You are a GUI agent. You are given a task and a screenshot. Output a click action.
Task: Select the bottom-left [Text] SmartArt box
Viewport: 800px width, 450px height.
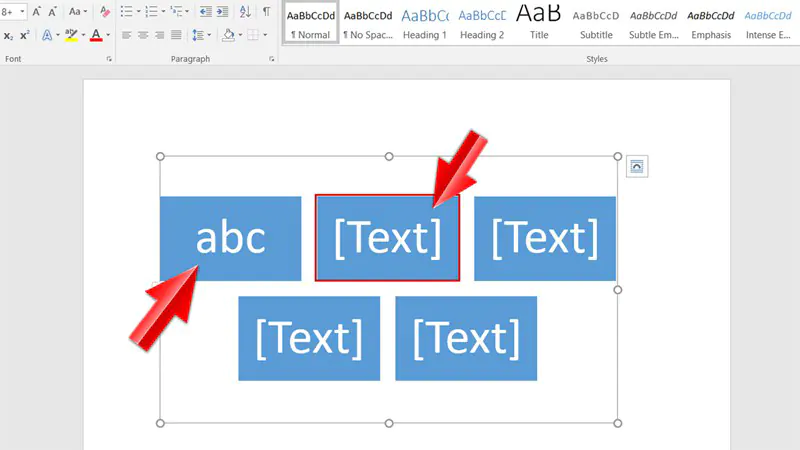pyautogui.click(x=309, y=338)
